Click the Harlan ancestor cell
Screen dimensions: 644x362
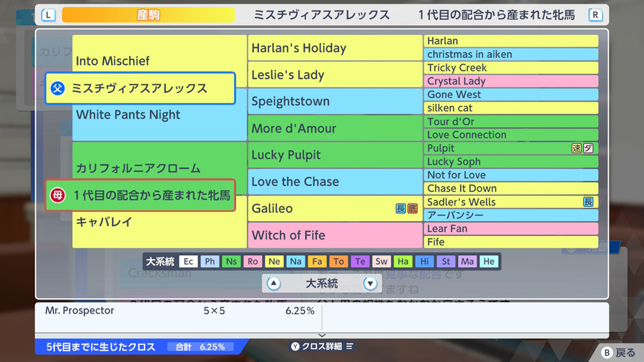(511, 41)
